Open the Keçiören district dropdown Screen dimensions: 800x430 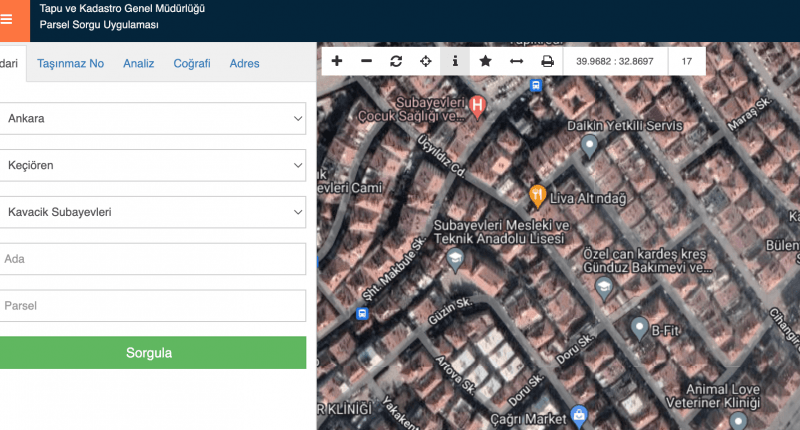153,165
